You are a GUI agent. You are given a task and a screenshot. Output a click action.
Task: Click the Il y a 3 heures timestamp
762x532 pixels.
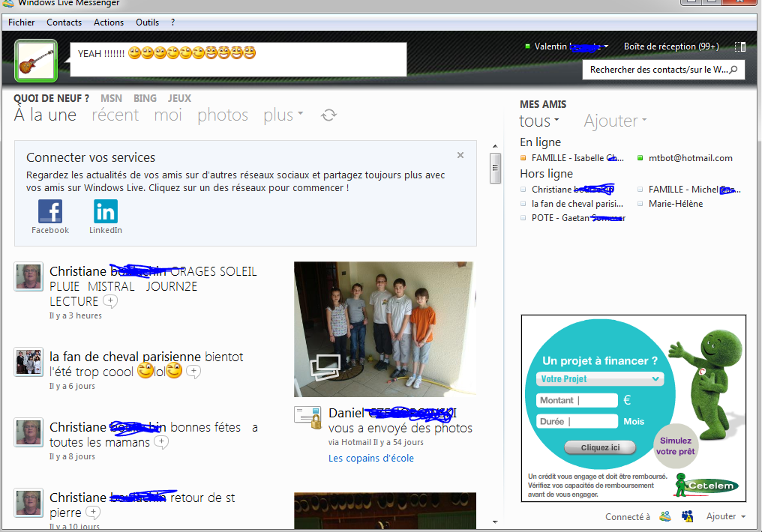click(x=75, y=315)
